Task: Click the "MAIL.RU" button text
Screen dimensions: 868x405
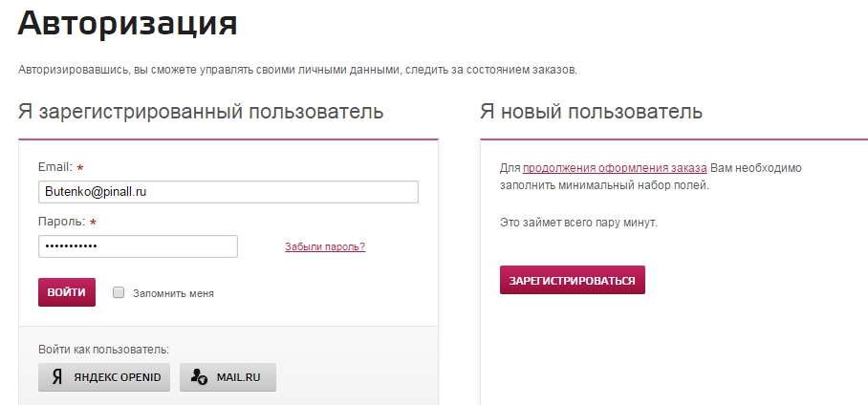Action: (x=239, y=377)
